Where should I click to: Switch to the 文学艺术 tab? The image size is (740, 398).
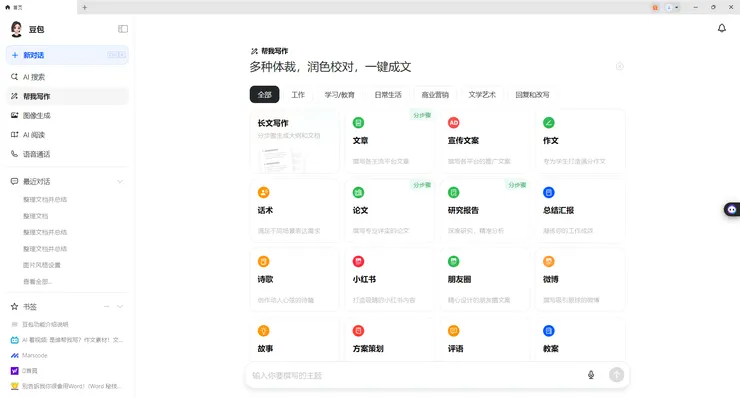[x=482, y=94]
